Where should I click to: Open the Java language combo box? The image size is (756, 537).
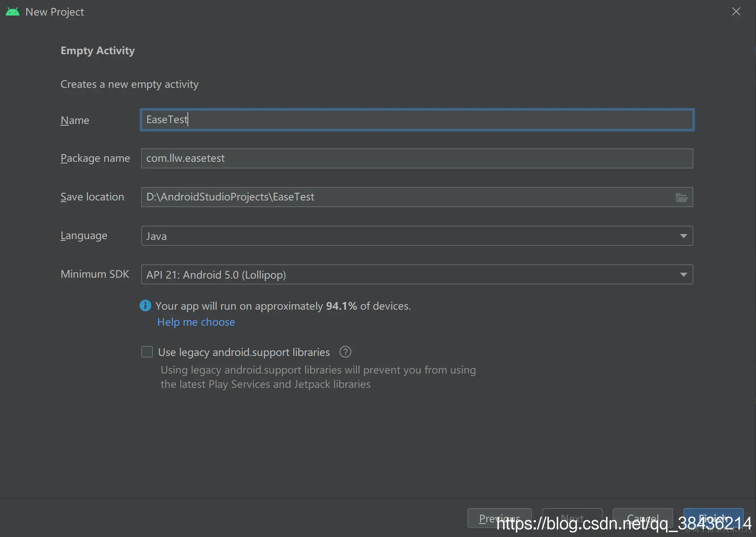pos(417,236)
